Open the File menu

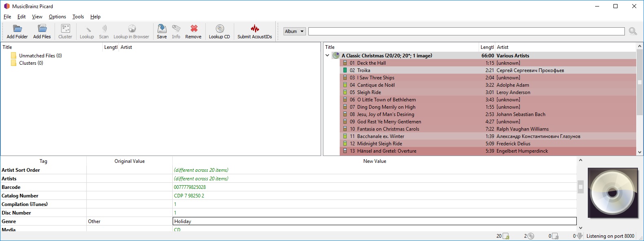pos(7,17)
